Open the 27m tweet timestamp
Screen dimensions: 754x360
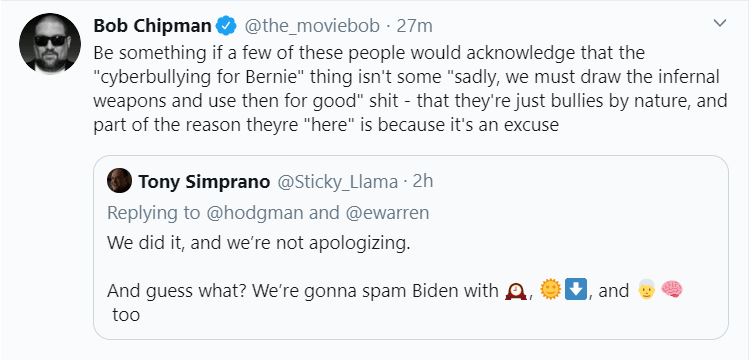click(415, 26)
